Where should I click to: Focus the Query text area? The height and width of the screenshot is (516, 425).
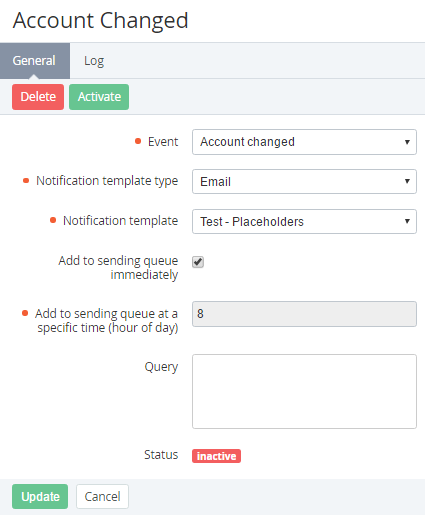(x=304, y=391)
